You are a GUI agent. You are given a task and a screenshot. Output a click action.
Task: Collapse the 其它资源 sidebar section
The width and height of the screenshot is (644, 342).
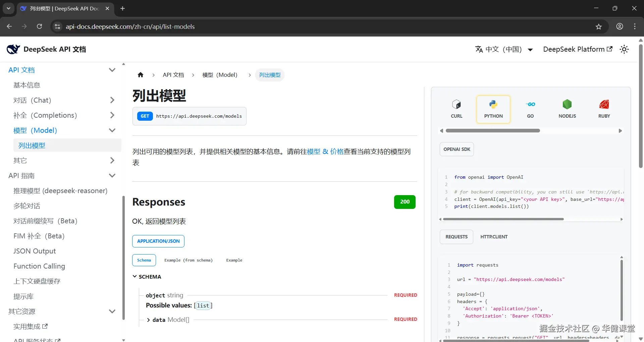point(112,311)
